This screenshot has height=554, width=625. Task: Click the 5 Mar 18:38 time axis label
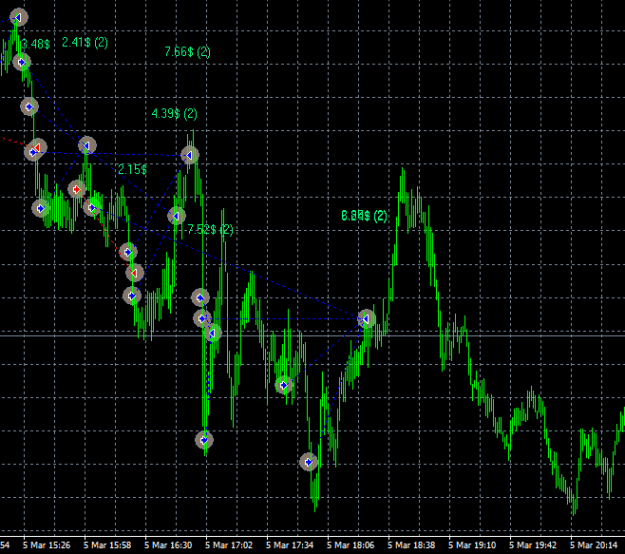[x=411, y=545]
